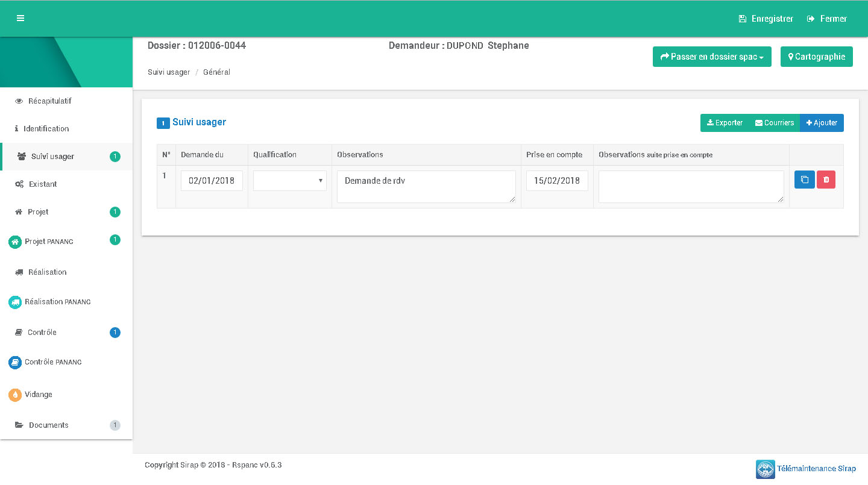Open the Cartographie map view
Screen dimensions: 868x485
point(817,57)
